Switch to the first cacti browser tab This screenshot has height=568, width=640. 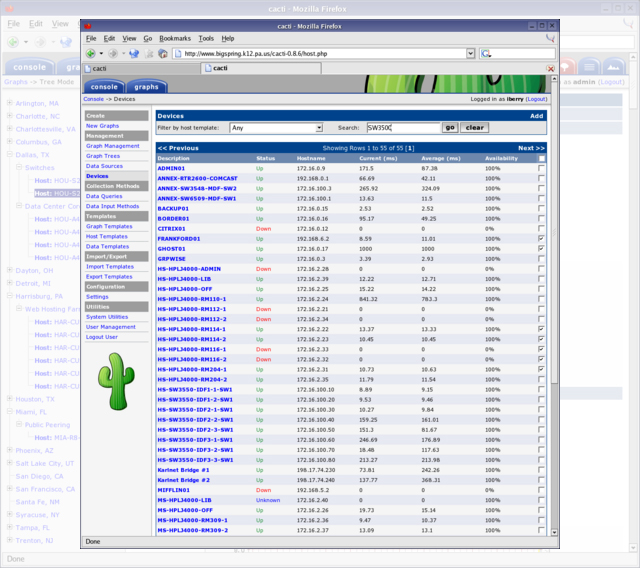(x=141, y=69)
